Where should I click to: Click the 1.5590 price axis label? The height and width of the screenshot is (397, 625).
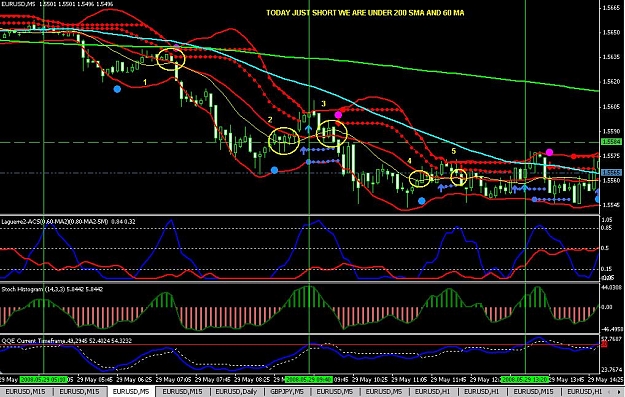(x=611, y=131)
